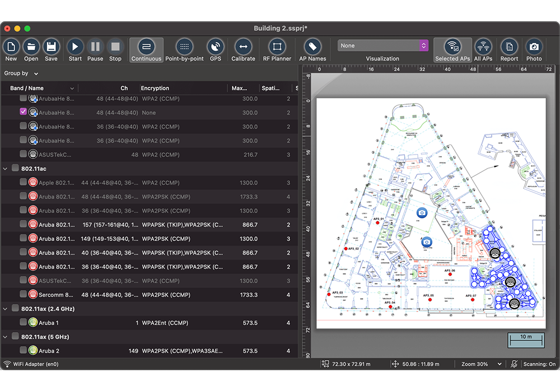Screen dimensions: 560x392
Task: Click the cursor coordinates crosshair icon
Action: pos(395,364)
